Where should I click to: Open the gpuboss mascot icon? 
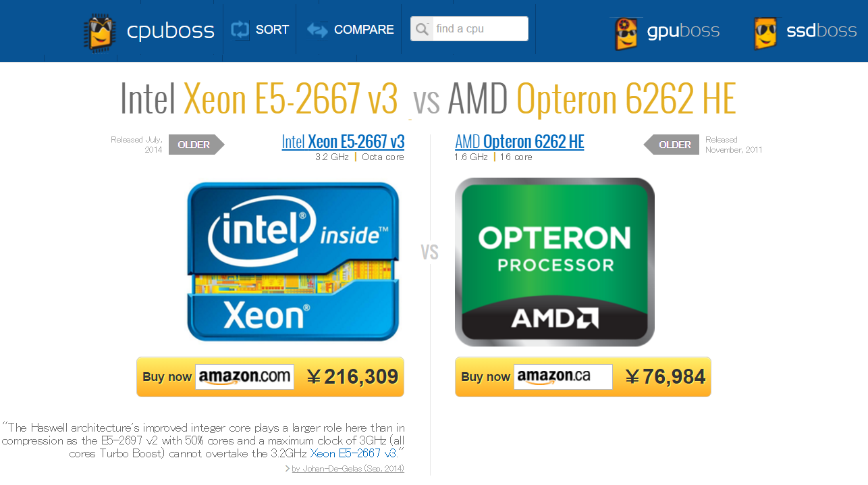[x=626, y=33]
